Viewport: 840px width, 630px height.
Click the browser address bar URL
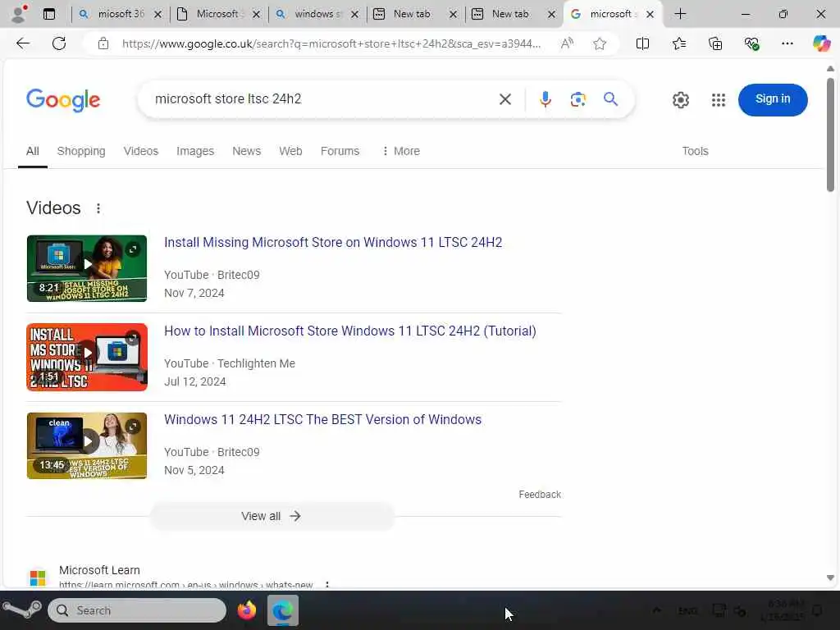331,43
